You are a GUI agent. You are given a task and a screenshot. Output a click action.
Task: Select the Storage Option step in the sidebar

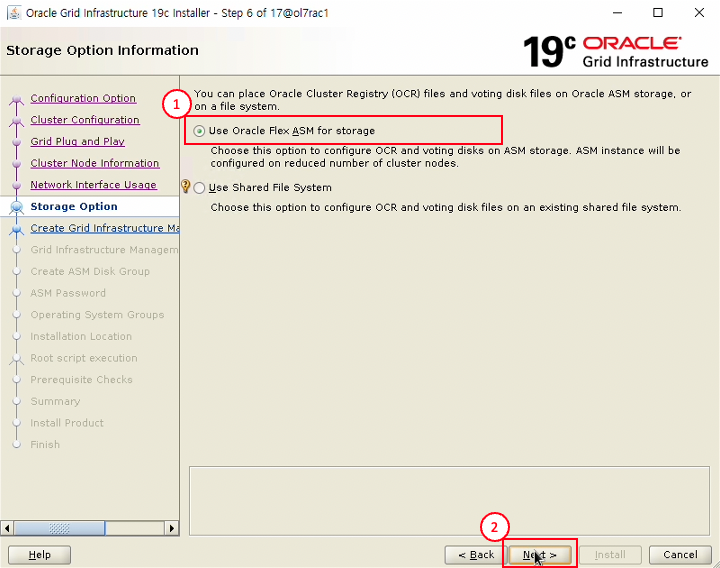[74, 206]
